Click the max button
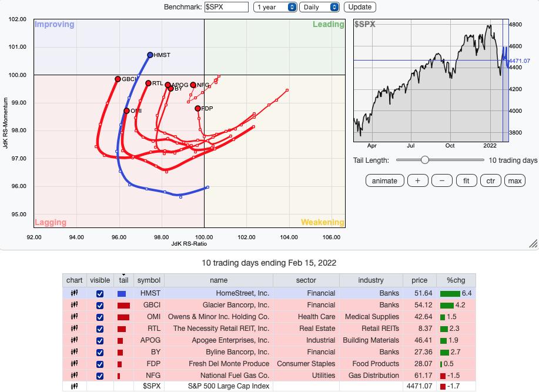This screenshot has height=392, width=539. pyautogui.click(x=515, y=180)
